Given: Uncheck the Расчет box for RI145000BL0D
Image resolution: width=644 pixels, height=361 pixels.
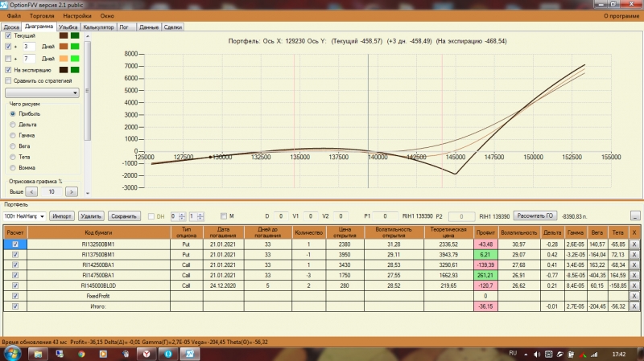Looking at the screenshot, I should pos(15,285).
